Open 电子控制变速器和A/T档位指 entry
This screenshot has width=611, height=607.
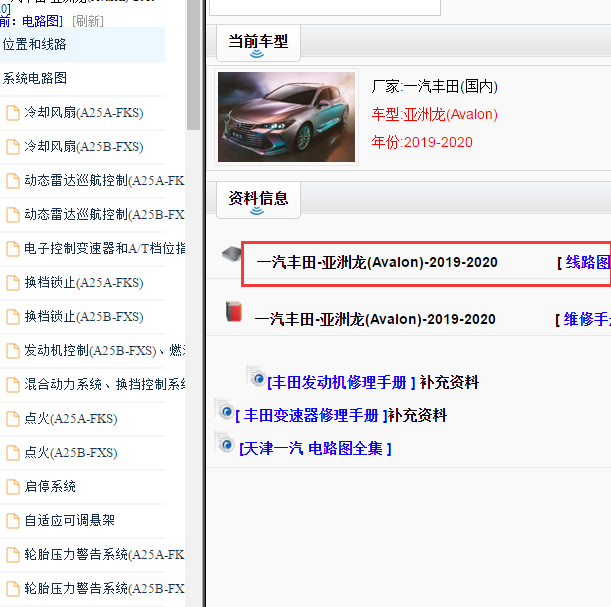[104, 249]
